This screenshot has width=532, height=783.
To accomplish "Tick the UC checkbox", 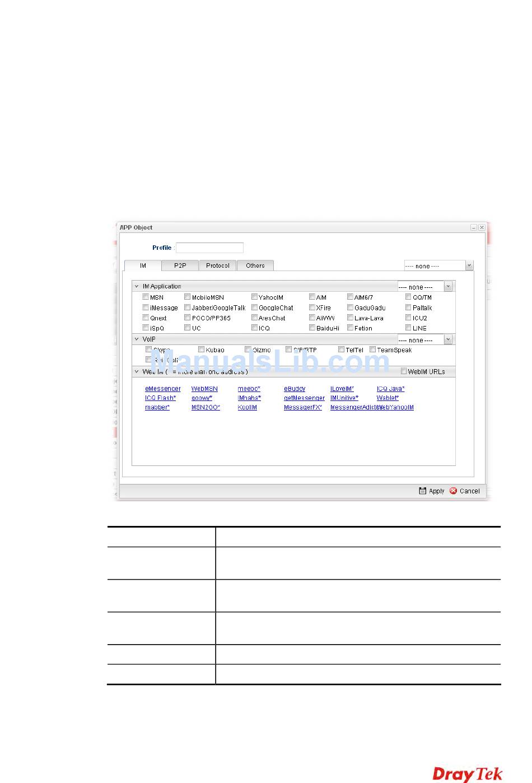I will tap(188, 328).
